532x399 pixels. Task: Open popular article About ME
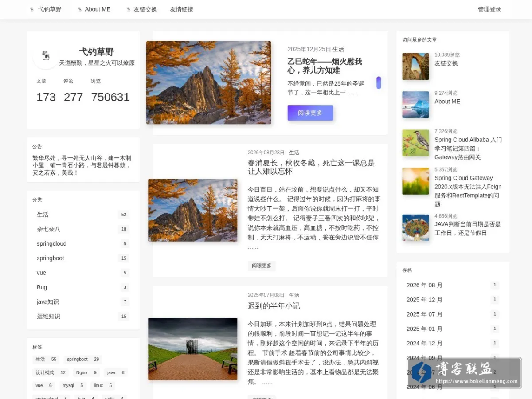(447, 102)
